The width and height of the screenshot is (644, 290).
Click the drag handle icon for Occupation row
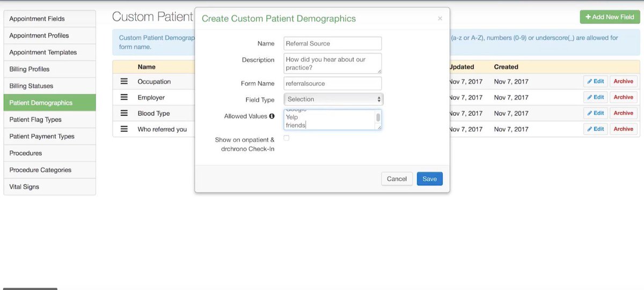coord(124,81)
